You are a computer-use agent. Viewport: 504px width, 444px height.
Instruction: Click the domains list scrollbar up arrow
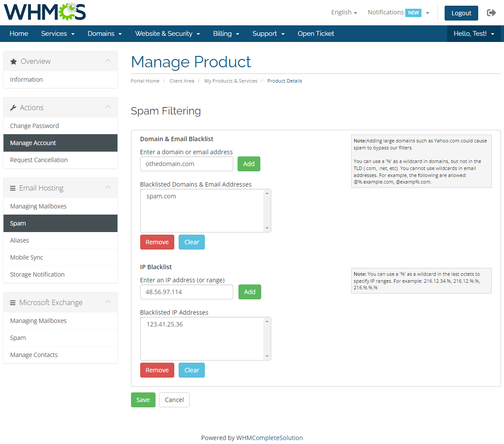[x=267, y=193]
